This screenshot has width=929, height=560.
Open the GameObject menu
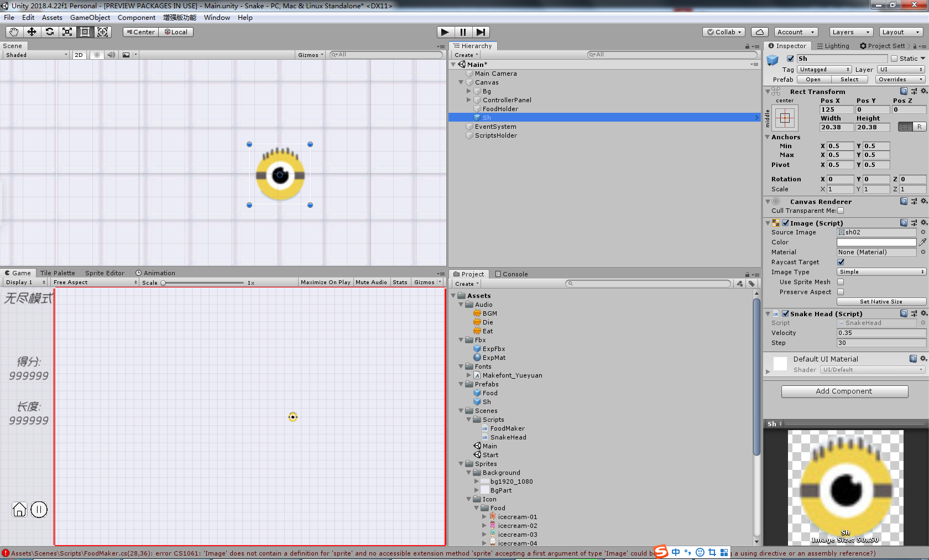point(90,18)
